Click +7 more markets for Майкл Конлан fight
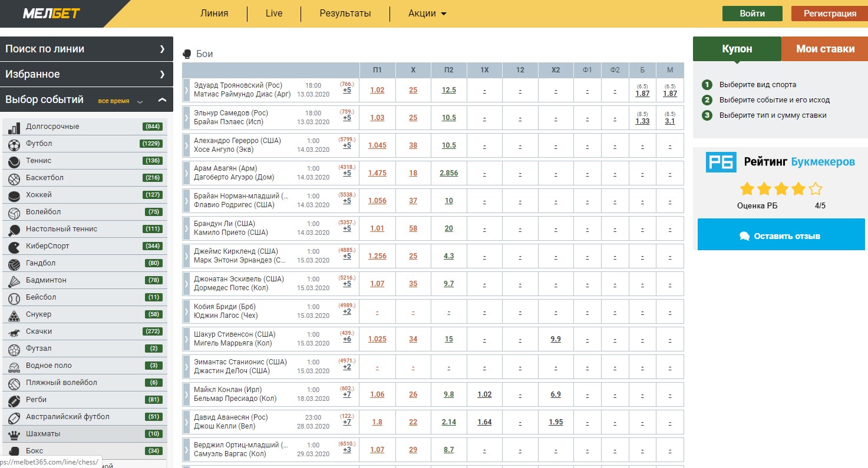868x468 pixels. 347,394
